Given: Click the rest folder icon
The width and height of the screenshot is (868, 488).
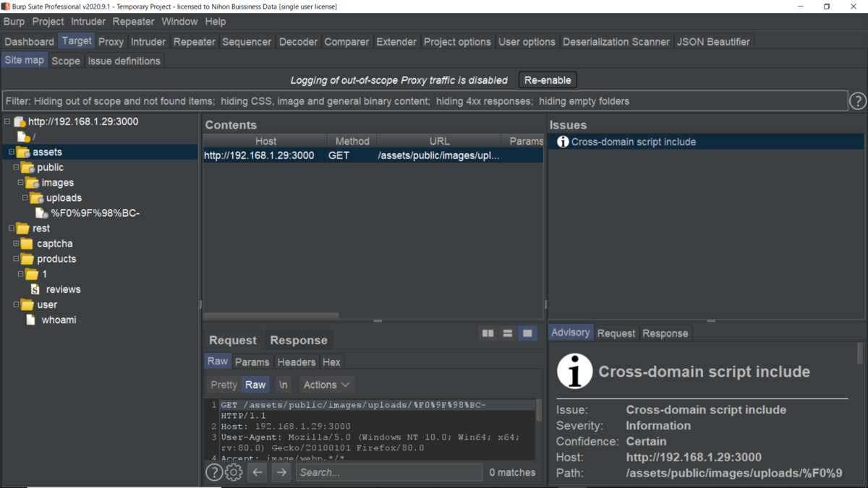Looking at the screenshot, I should tap(23, 228).
